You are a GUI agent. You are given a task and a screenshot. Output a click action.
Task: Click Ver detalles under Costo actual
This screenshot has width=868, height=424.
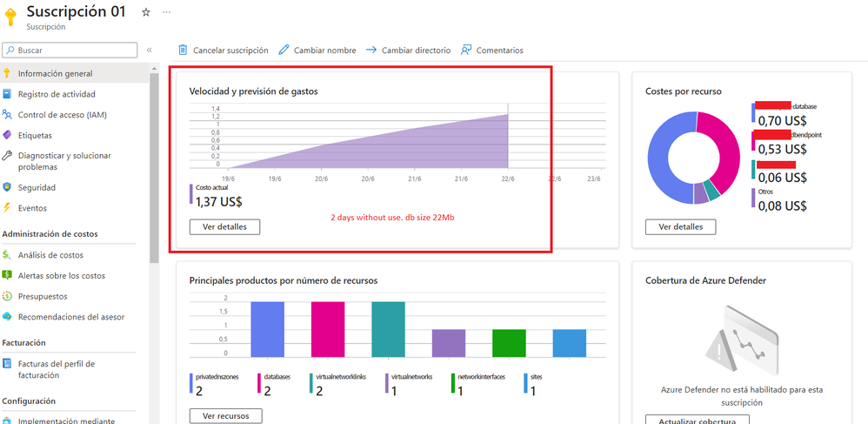[x=224, y=226]
